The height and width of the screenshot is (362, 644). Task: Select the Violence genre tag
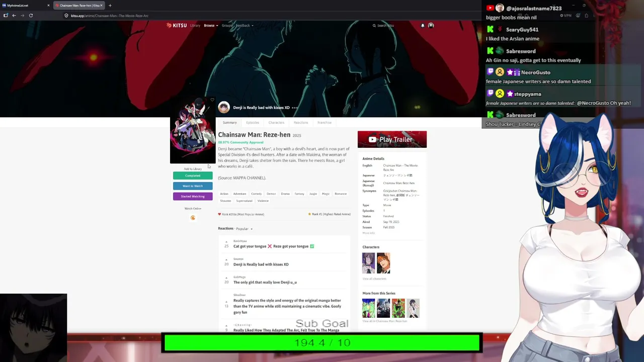263,201
